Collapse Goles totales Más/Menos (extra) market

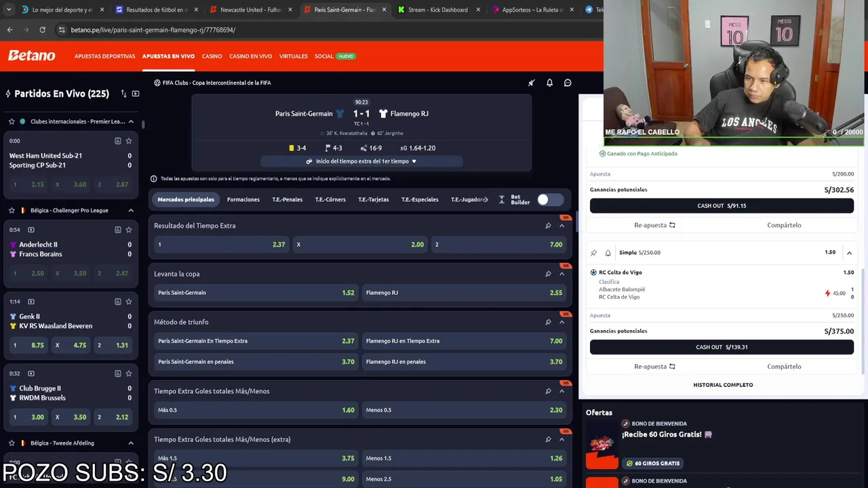coord(561,439)
